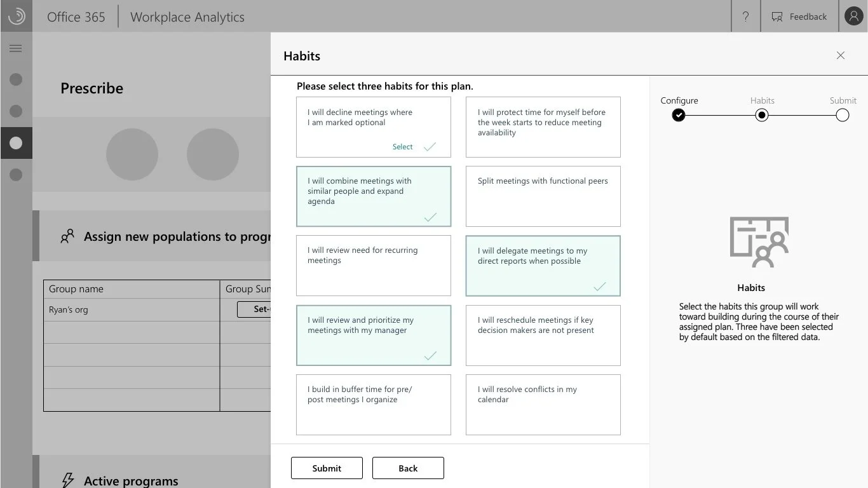The image size is (868, 488).
Task: Open the hamburger navigation menu icon
Action: [16, 48]
